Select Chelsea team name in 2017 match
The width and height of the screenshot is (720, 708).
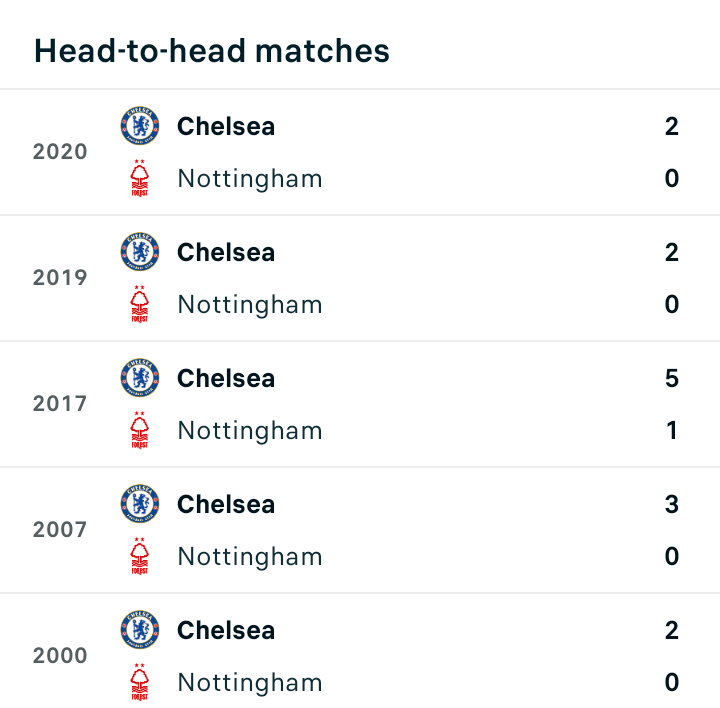pyautogui.click(x=226, y=378)
